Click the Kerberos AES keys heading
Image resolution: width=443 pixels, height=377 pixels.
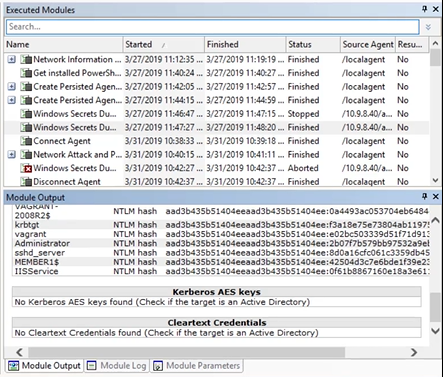tap(217, 292)
